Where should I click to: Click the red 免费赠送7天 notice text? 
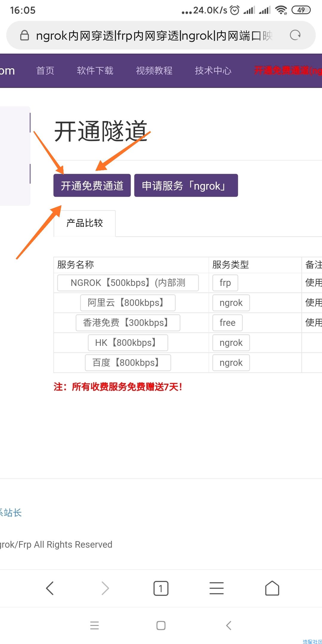[118, 387]
